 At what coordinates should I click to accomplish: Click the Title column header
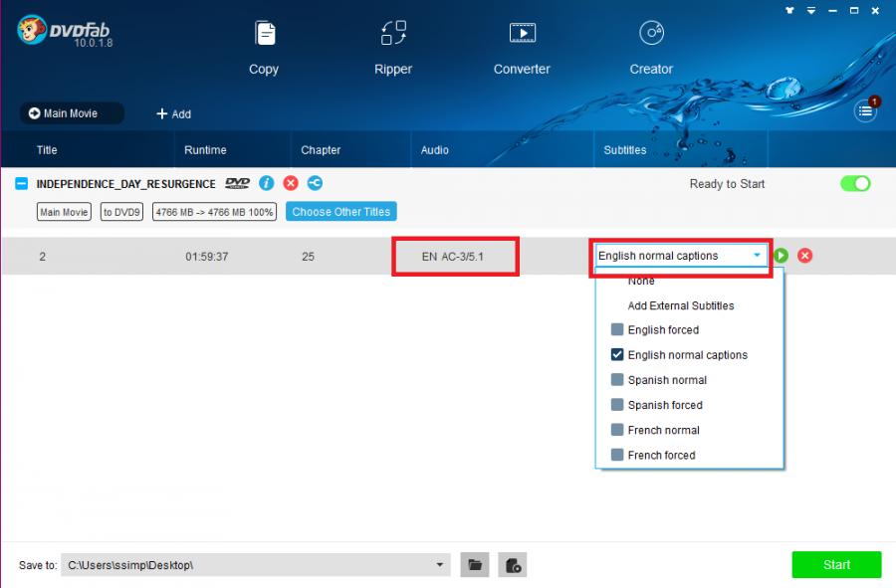47,149
